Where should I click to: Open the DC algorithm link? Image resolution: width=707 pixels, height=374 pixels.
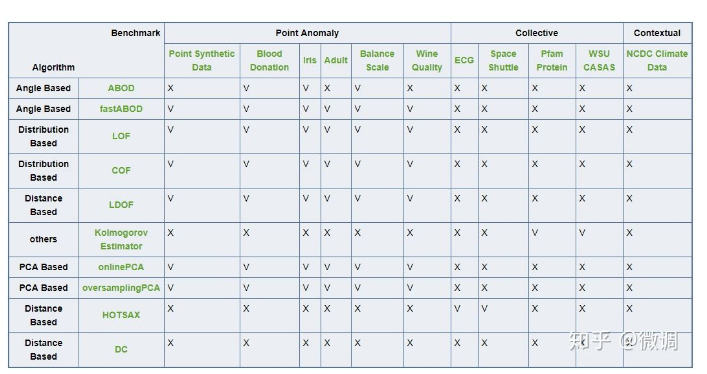[x=121, y=349]
